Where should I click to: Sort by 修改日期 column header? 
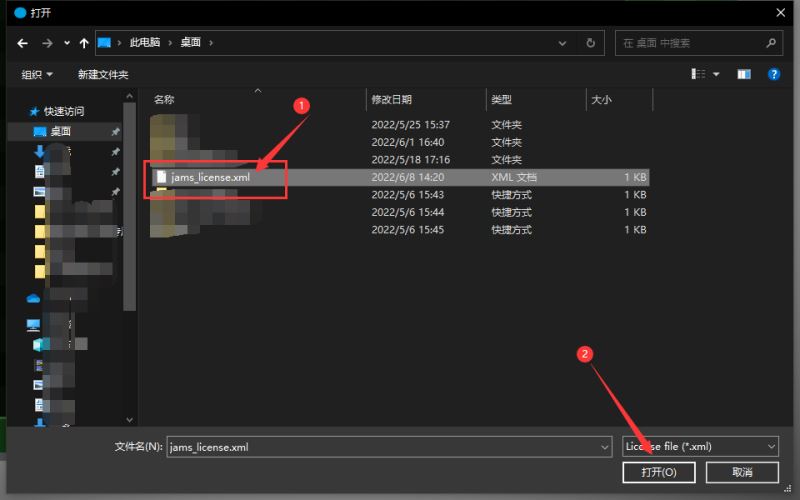(x=391, y=99)
